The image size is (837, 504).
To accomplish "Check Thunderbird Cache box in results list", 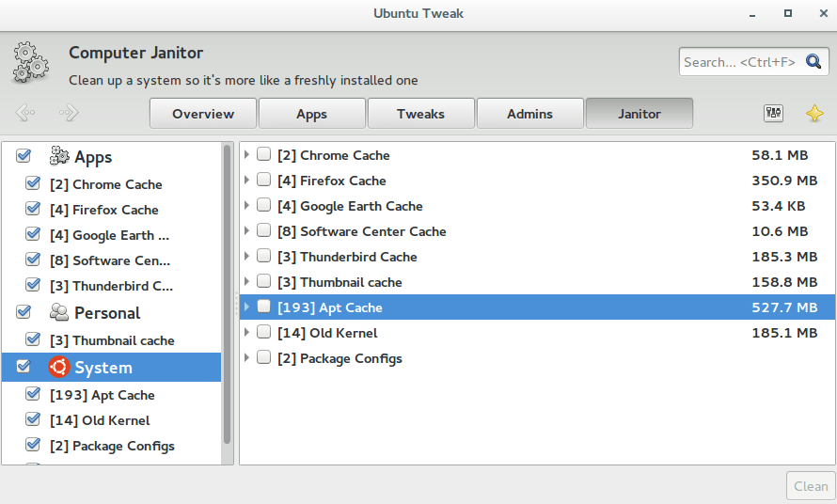I will pos(263,256).
